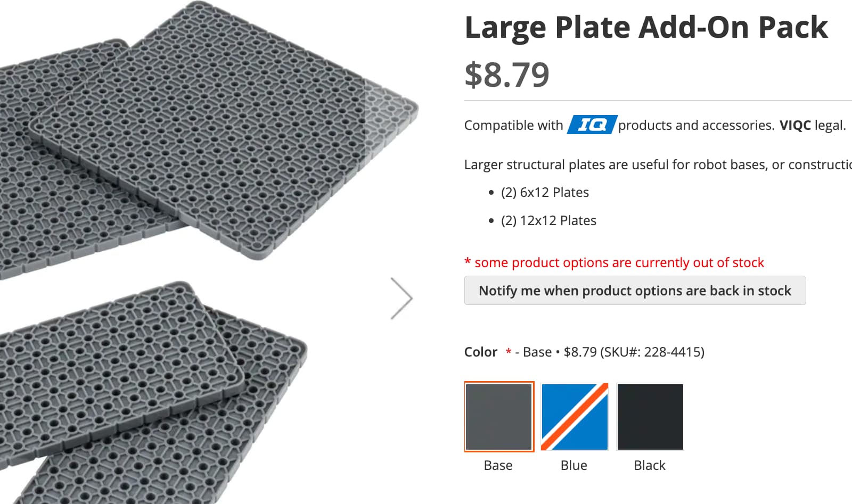Click the (2) 6x12 Plates list item
The image size is (852, 504).
click(x=545, y=192)
